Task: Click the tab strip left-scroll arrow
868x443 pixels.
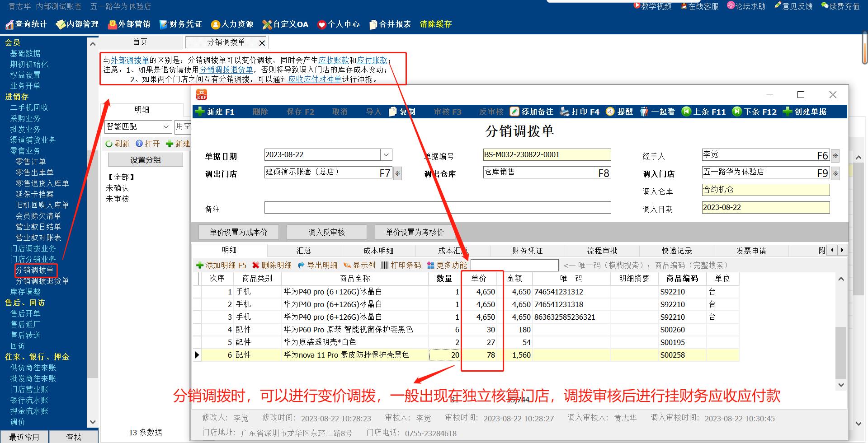Action: point(832,250)
